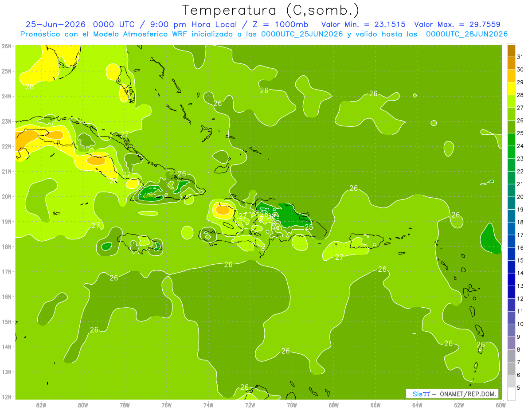Click the 72W longitude axis label
The width and height of the screenshot is (532, 411).
point(250,405)
